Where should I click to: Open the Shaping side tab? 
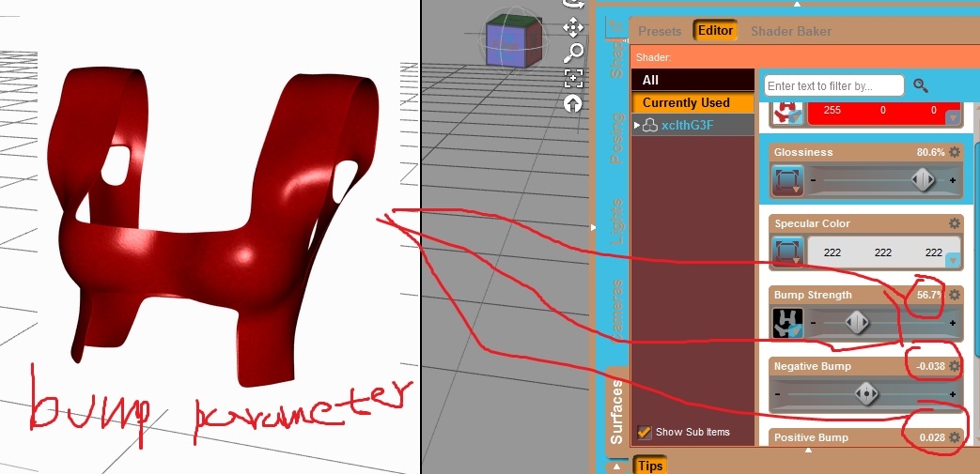click(617, 57)
